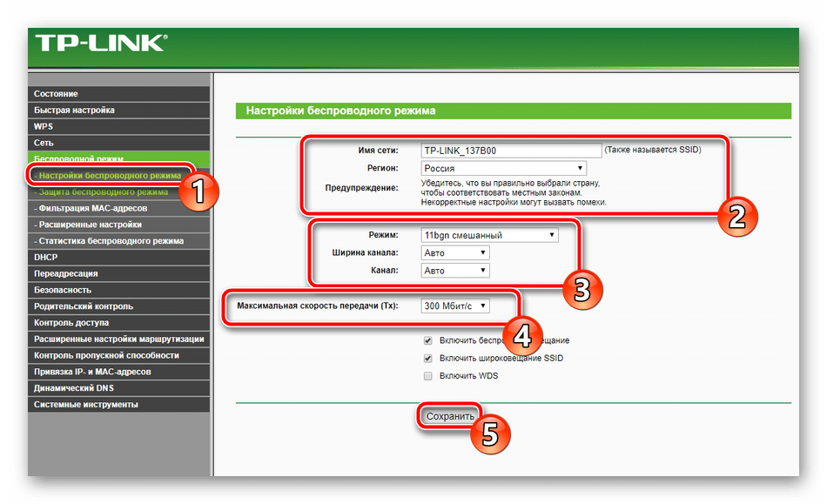
Task: Select Сеть in the sidebar menu
Action: pos(118,143)
